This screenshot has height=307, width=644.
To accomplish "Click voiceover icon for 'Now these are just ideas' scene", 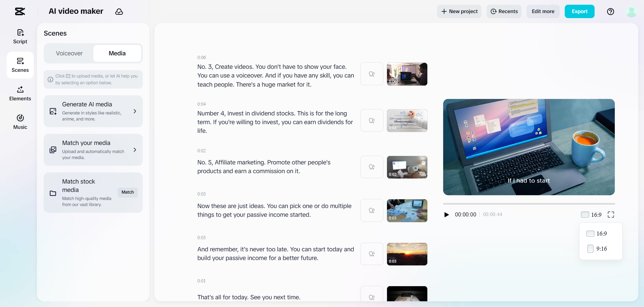I will coord(372,210).
